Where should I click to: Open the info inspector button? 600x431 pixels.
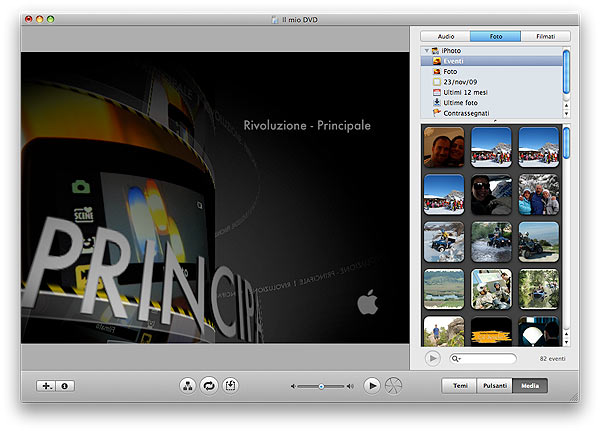pyautogui.click(x=65, y=386)
